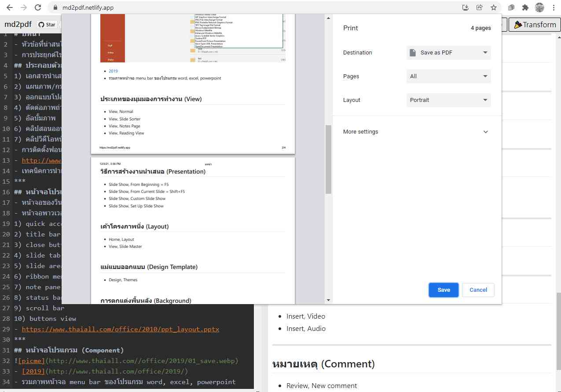Cancel the print dialog
The width and height of the screenshot is (561, 392).
[478, 290]
